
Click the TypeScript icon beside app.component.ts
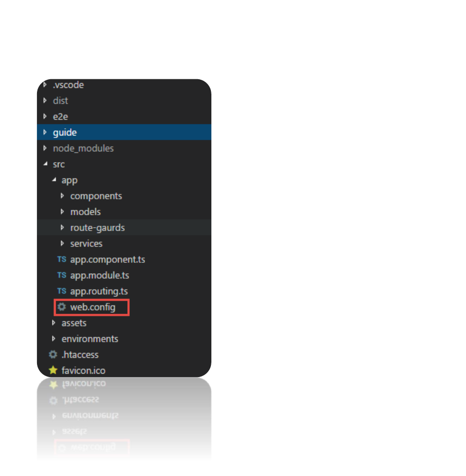coord(61,259)
